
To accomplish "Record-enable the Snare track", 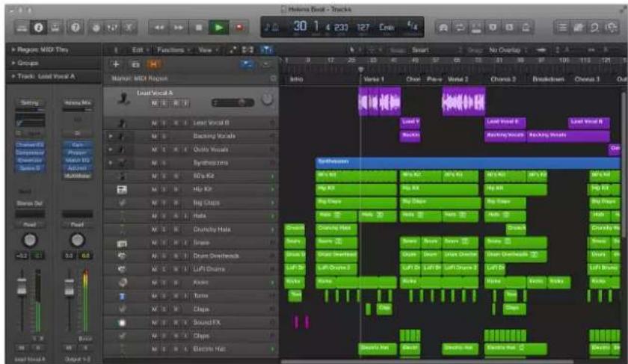I will coord(176,243).
